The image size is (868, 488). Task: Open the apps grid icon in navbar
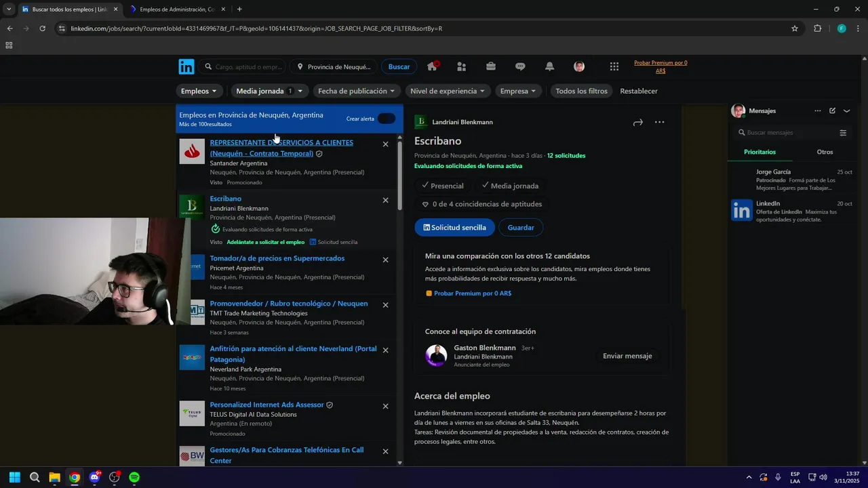pos(614,66)
